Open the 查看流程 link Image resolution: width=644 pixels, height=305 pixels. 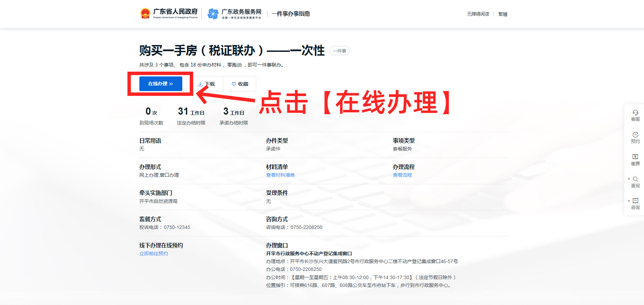tap(402, 175)
